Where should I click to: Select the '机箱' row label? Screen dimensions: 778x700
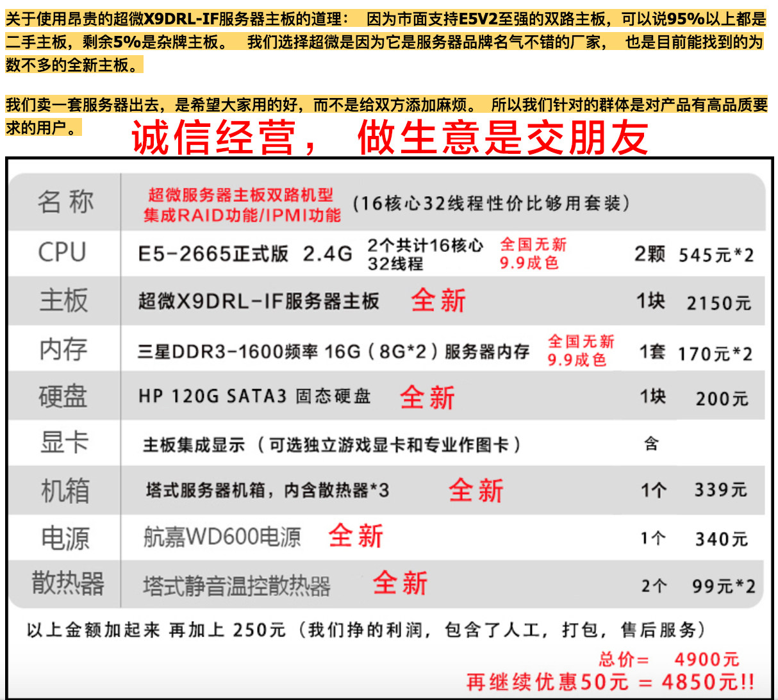pos(65,490)
